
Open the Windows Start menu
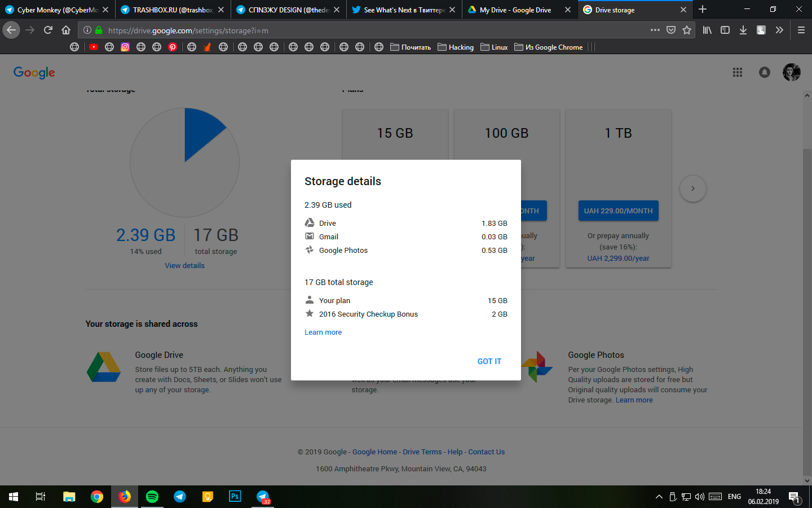[14, 497]
